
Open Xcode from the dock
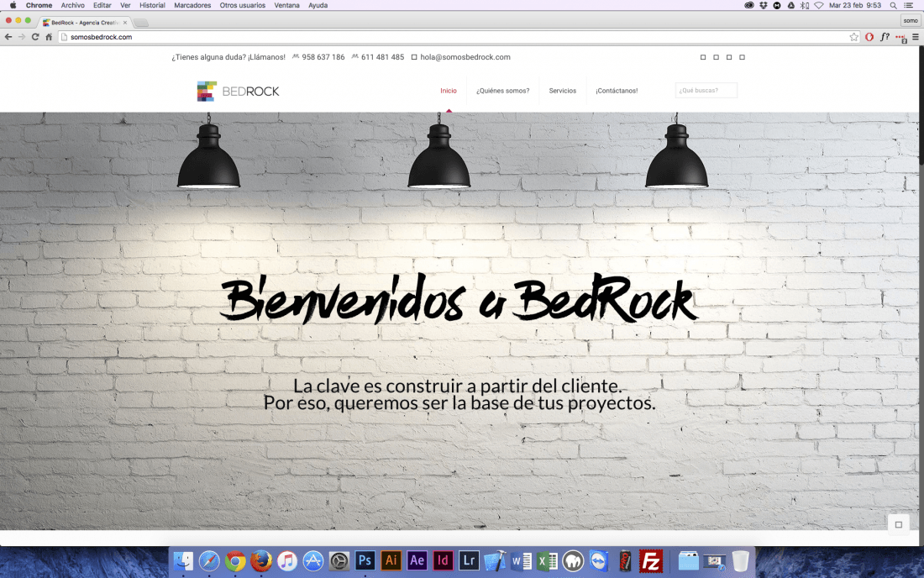point(495,561)
